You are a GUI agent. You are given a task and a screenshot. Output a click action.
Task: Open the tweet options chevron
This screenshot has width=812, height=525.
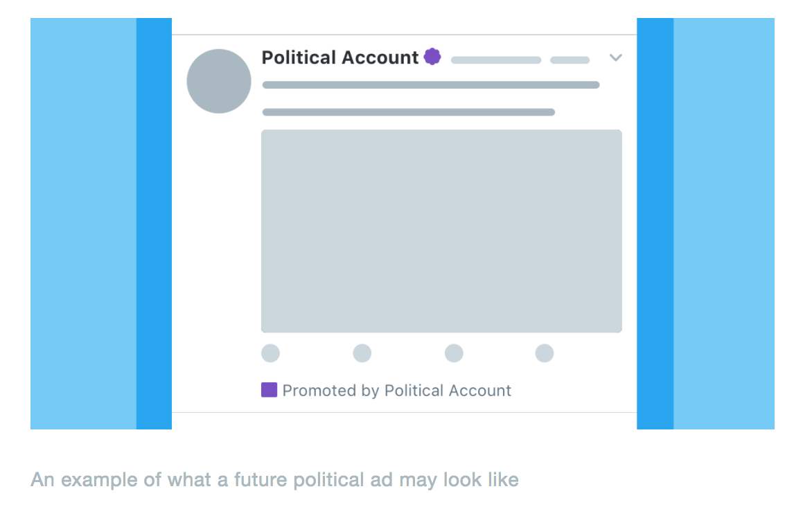[x=616, y=58]
